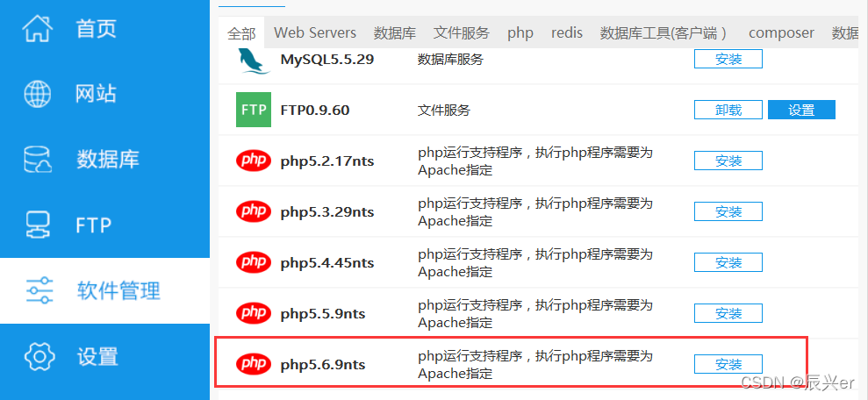
Task: Switch to the 文件服务 tab
Action: [x=462, y=33]
